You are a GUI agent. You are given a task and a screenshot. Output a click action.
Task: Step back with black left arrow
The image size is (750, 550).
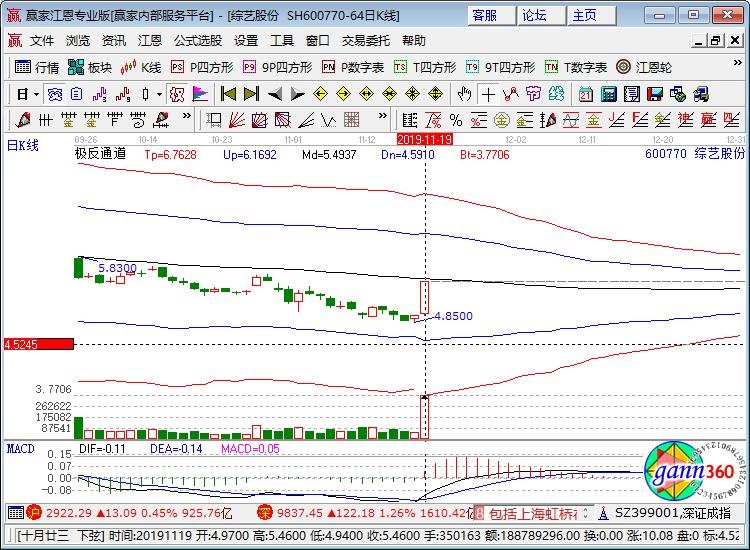(x=275, y=94)
